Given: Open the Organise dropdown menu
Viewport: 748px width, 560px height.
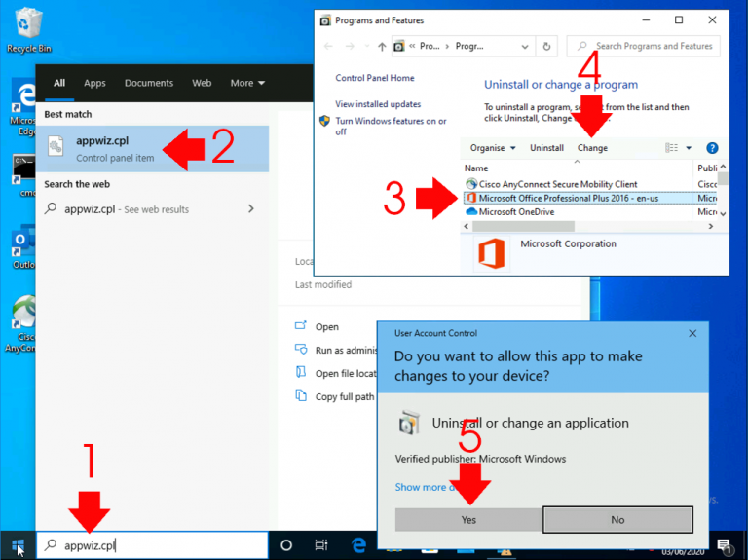Looking at the screenshot, I should click(x=493, y=148).
